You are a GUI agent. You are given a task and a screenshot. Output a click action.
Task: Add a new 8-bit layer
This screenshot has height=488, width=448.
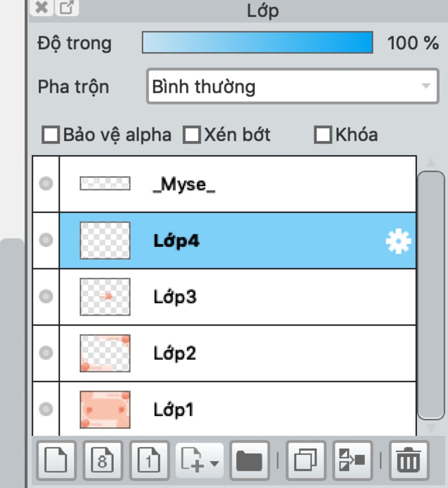coord(103,460)
